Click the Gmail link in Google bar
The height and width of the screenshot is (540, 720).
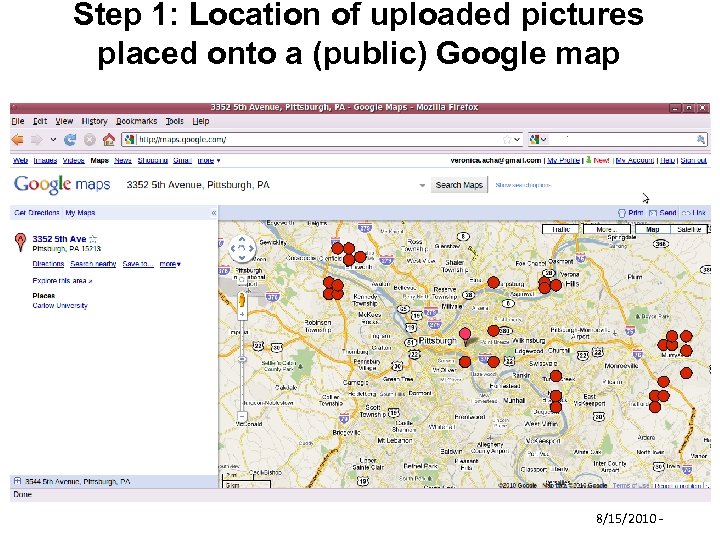[182, 160]
